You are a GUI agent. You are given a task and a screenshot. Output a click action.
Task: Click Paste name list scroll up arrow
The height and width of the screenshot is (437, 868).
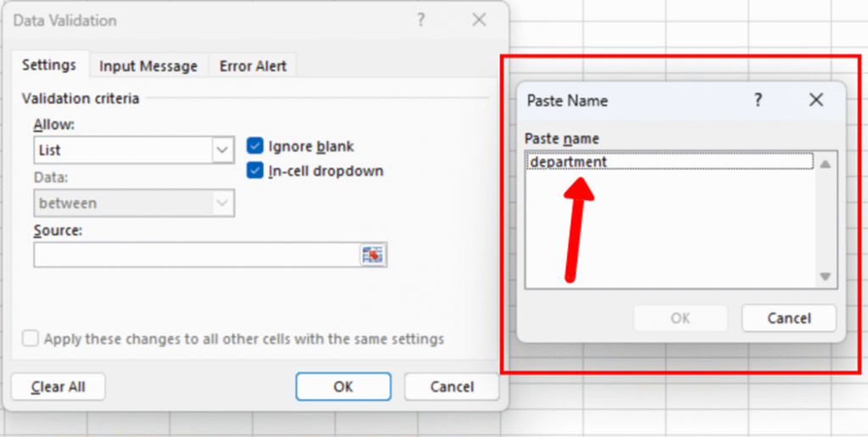click(826, 164)
